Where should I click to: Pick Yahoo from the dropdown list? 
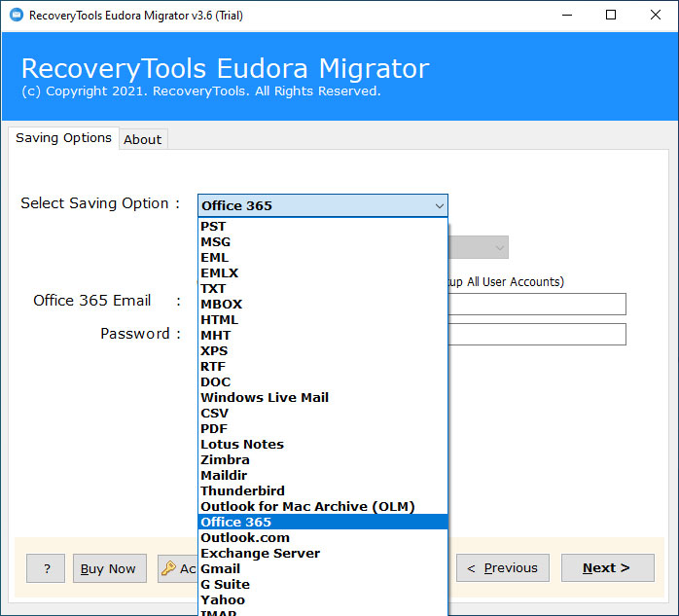[x=323, y=600]
